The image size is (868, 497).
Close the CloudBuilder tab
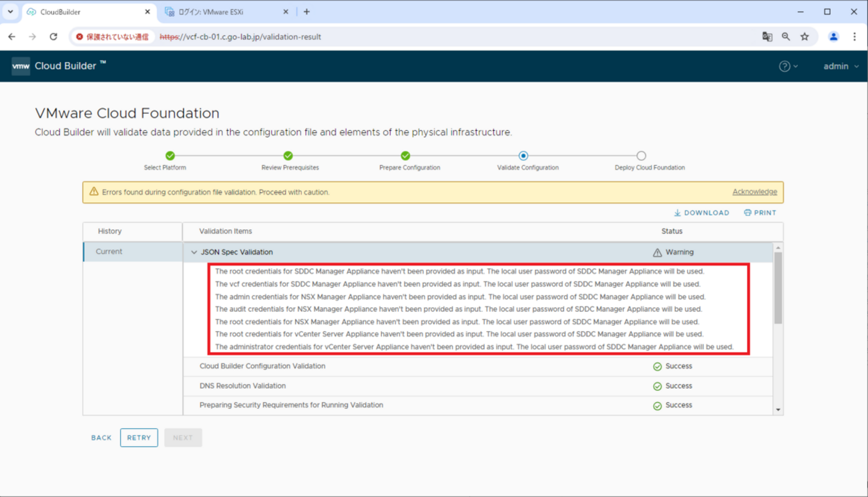[x=148, y=11]
